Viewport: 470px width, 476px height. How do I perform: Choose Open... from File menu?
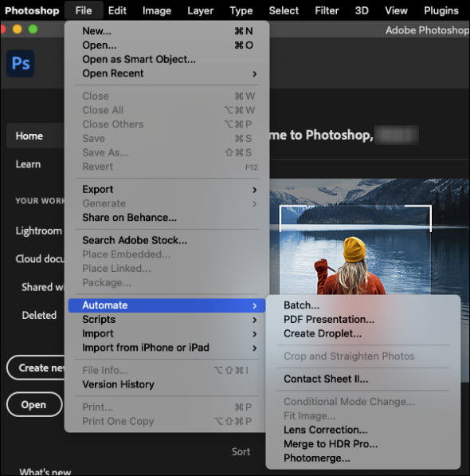click(166, 45)
